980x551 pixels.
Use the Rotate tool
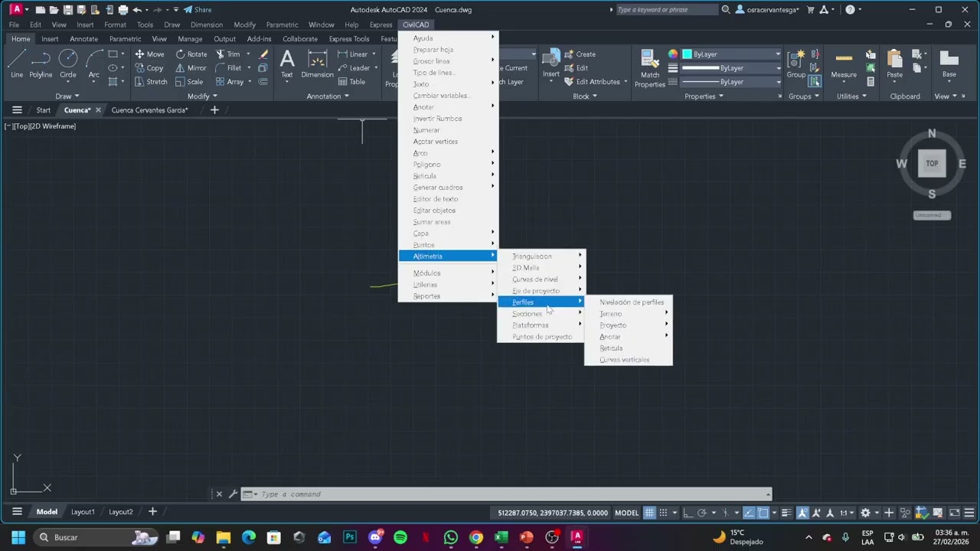click(191, 54)
